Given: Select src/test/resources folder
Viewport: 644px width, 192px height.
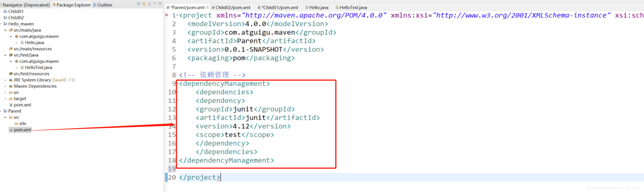Looking at the screenshot, I should (x=32, y=74).
